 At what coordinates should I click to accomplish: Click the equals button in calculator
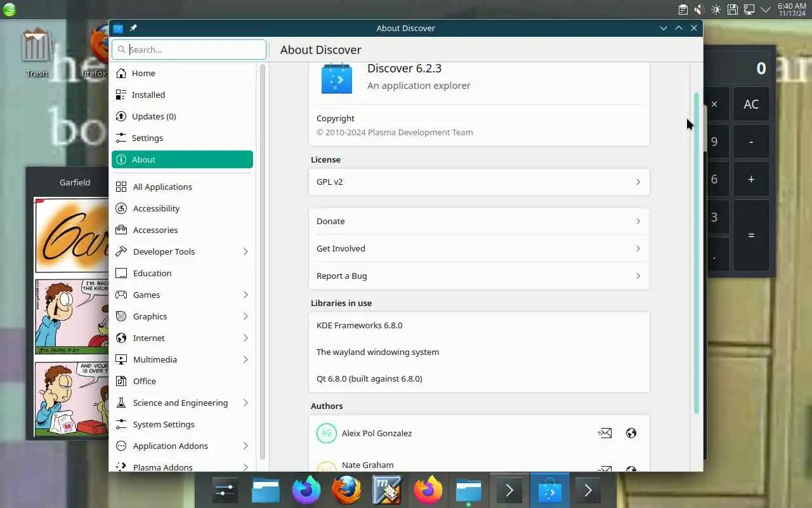751,236
